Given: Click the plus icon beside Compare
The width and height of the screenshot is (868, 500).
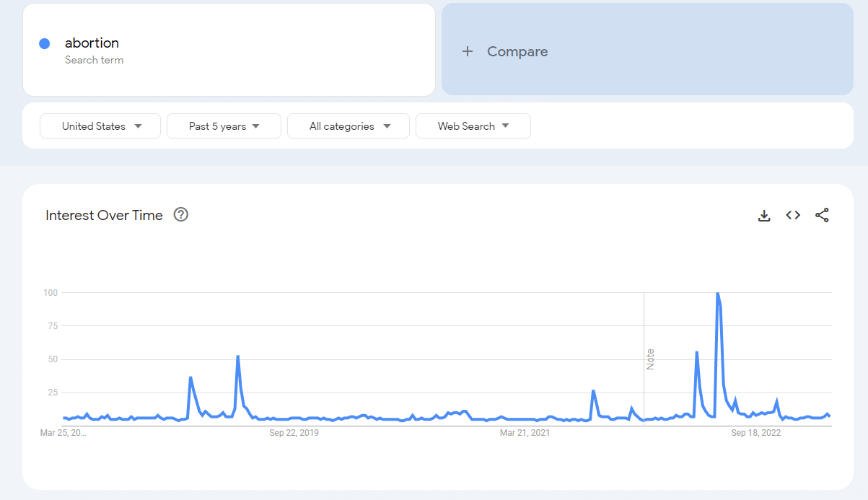Looking at the screenshot, I should [x=468, y=51].
